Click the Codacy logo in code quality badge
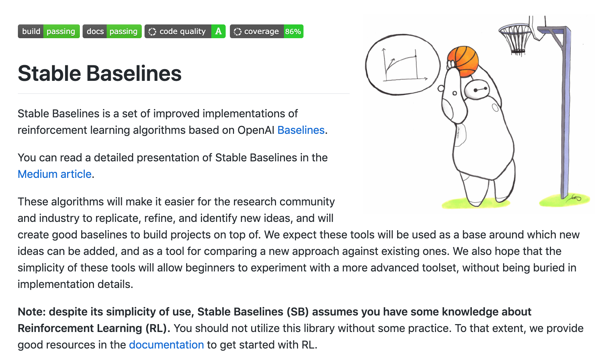Image resolution: width=616 pixels, height=364 pixels. (152, 32)
